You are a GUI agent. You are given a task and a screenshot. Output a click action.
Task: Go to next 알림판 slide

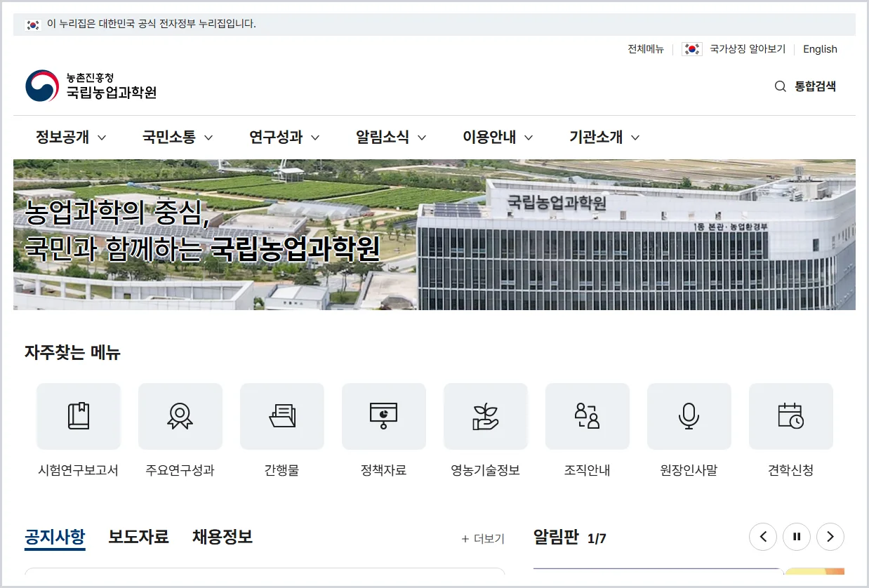coord(830,537)
